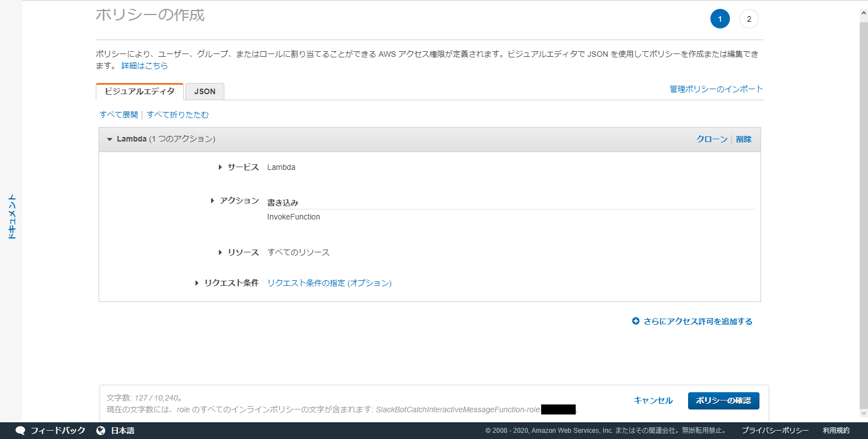Click the 書き込み access level heading
The width and height of the screenshot is (868, 439).
[x=283, y=203]
